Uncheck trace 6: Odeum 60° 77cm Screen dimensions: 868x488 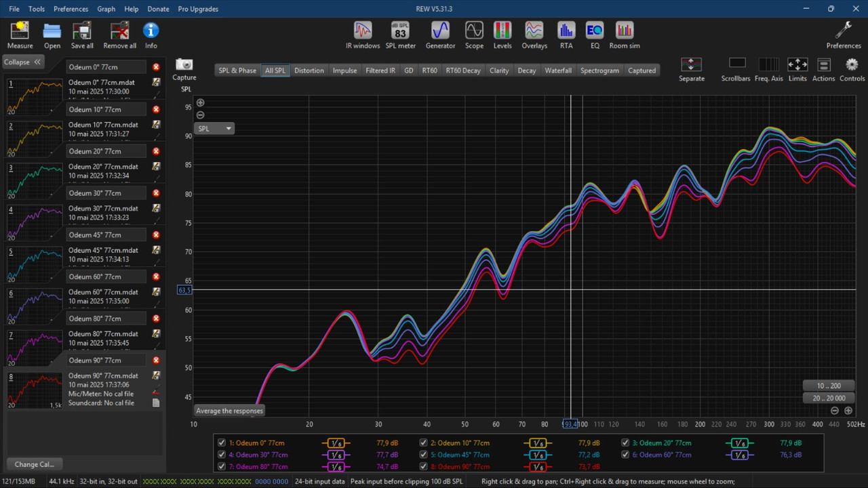(x=625, y=455)
